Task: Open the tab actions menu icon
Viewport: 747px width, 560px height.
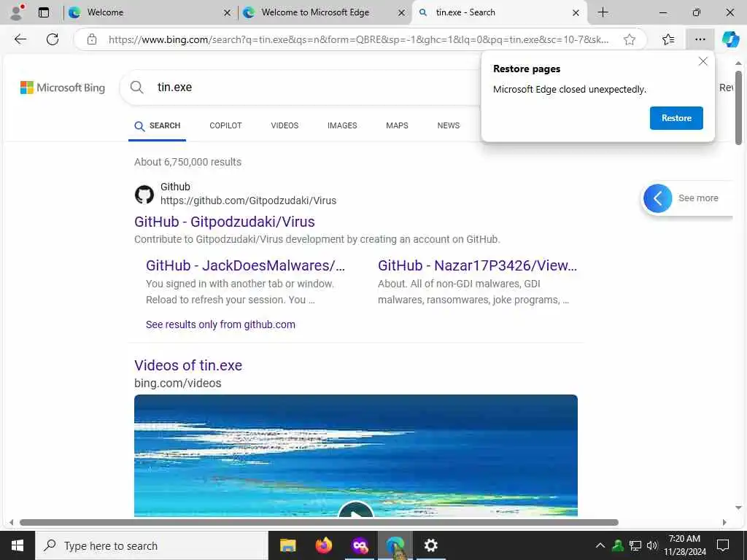Action: point(43,12)
